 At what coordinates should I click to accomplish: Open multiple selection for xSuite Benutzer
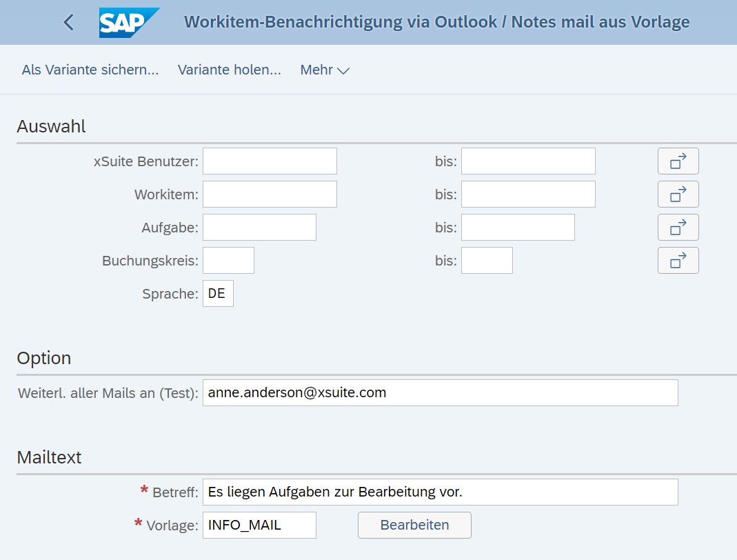pyautogui.click(x=678, y=161)
